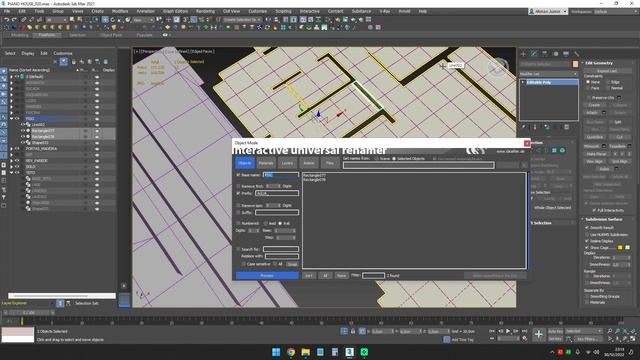Enable the Suffix checkbox in the renamer

(238, 212)
